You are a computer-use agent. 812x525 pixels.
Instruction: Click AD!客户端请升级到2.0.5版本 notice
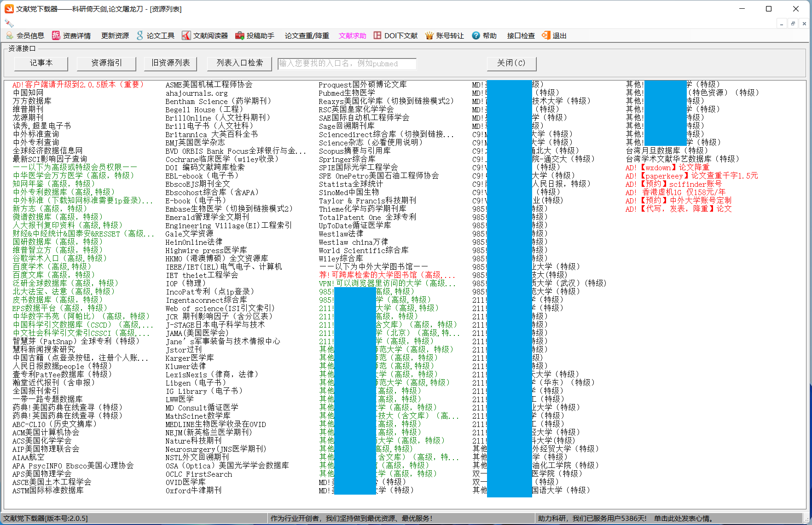coord(78,85)
